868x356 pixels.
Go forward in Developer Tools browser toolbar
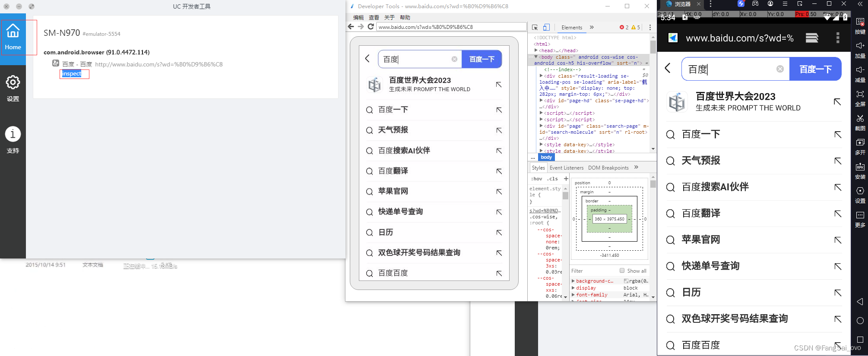pos(361,27)
